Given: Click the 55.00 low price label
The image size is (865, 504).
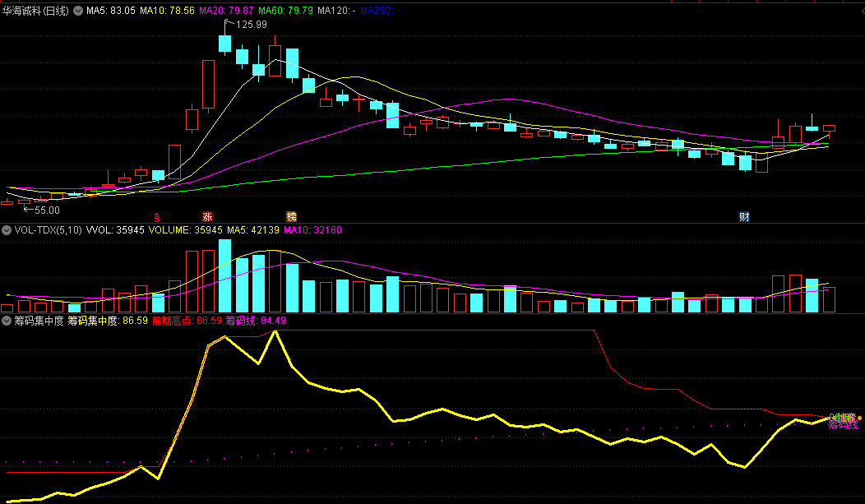Looking at the screenshot, I should pyautogui.click(x=47, y=210).
